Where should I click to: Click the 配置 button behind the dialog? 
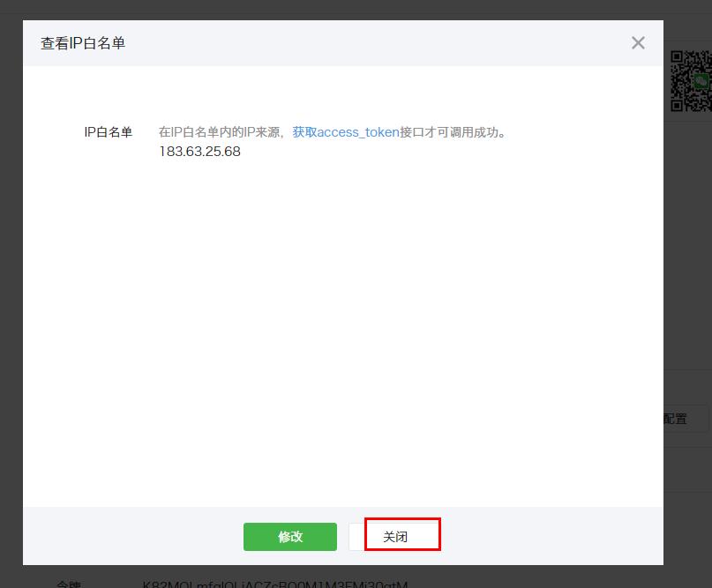pyautogui.click(x=675, y=419)
